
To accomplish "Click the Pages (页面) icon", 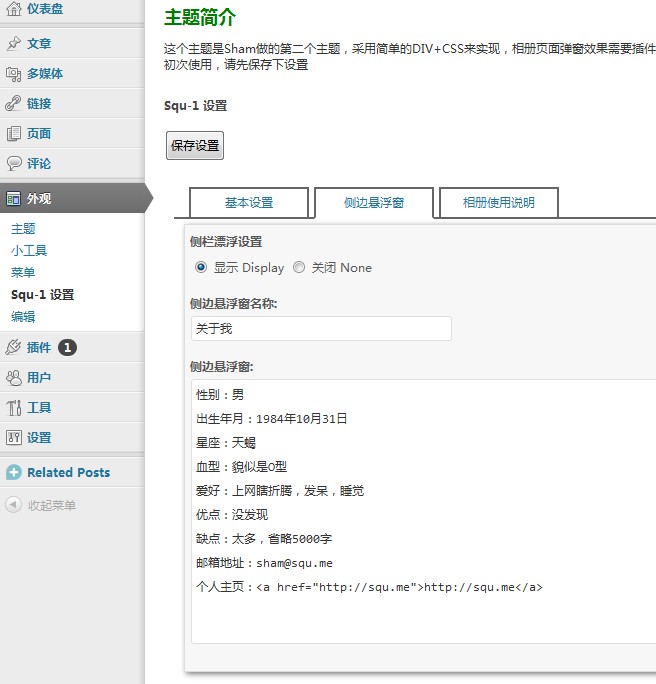I will 14,134.
